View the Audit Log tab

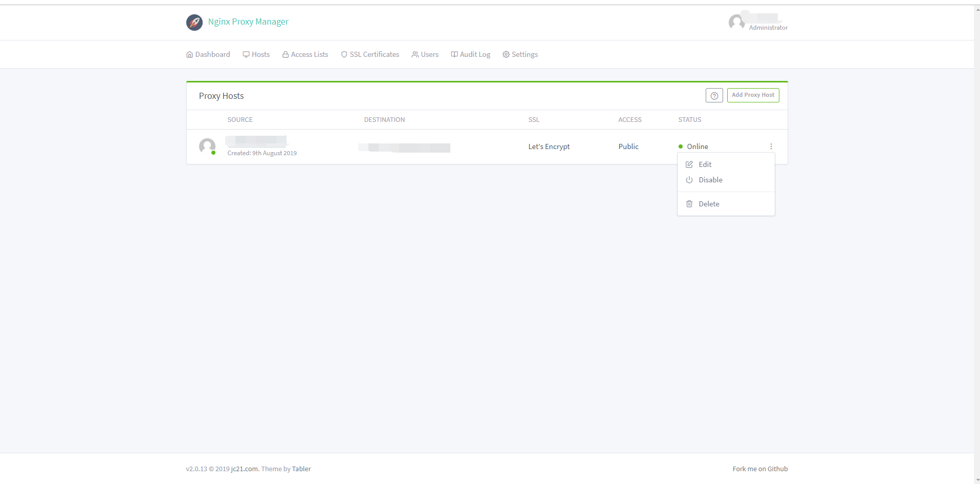coord(471,54)
